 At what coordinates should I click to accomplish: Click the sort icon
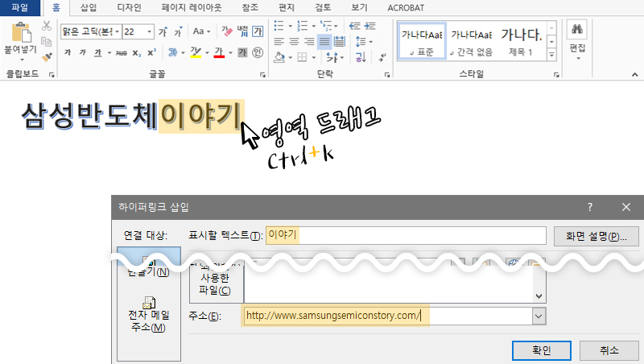tap(361, 57)
